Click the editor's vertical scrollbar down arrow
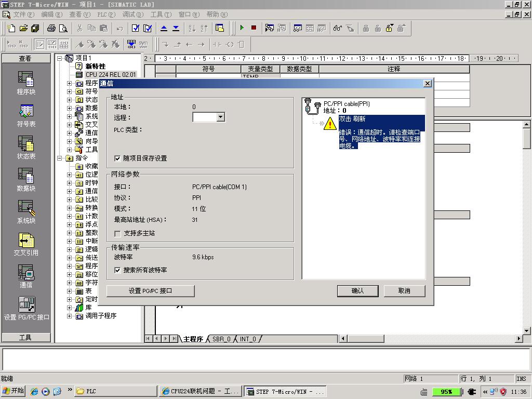The image size is (532, 399). pos(526,330)
